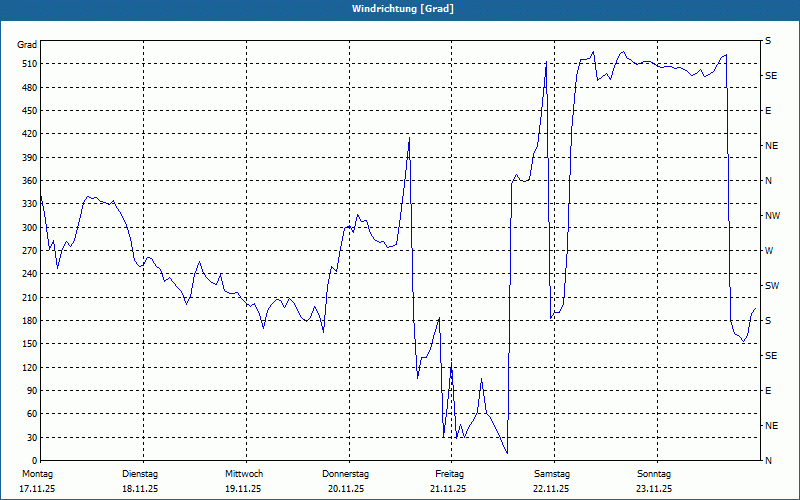
Task: Select the 360 degree axis label
Action: click(x=30, y=181)
